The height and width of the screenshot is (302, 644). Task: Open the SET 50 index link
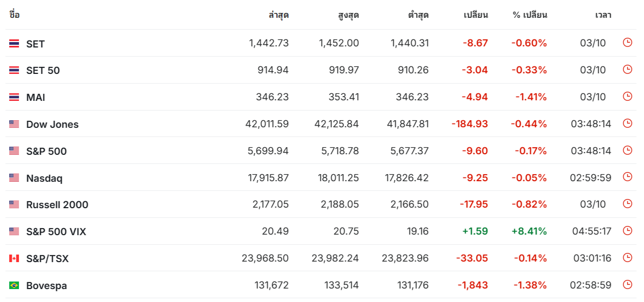click(43, 71)
